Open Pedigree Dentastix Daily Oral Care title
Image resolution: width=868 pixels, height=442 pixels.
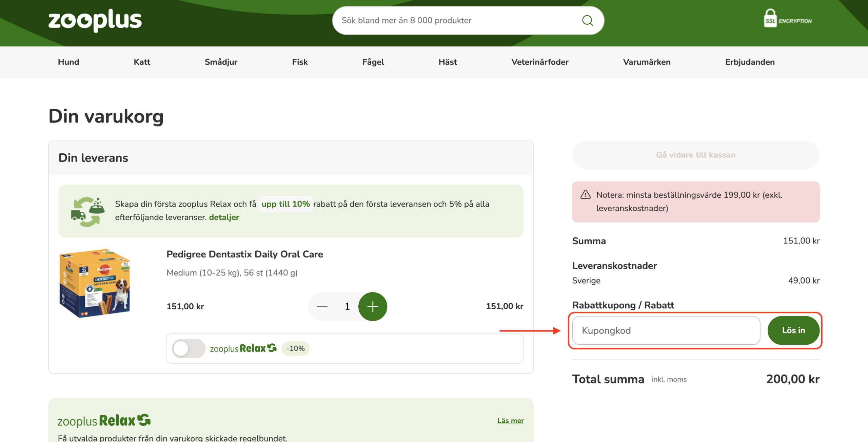click(x=244, y=254)
